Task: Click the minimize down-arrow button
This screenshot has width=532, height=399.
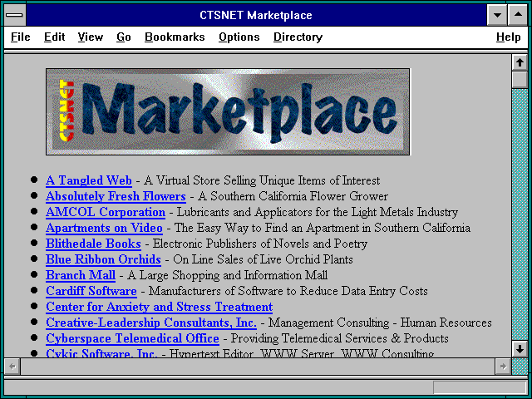Action: coord(497,15)
